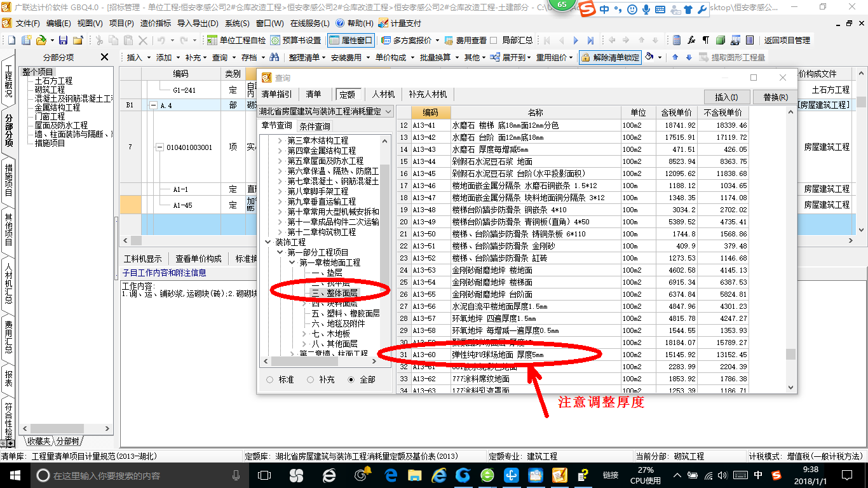Click the paint bucket fill color icon
The image size is (868, 488).
pyautogui.click(x=649, y=57)
